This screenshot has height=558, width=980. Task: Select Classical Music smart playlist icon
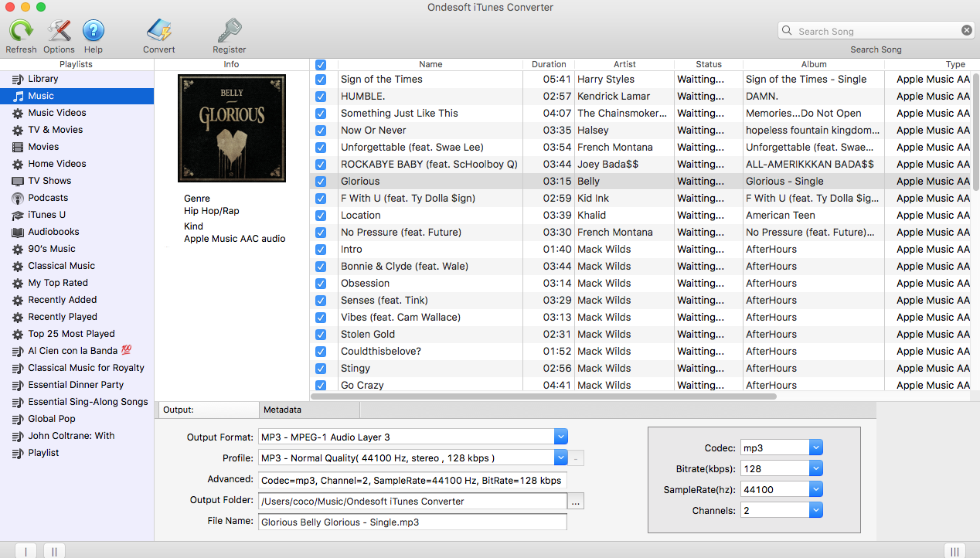(18, 266)
